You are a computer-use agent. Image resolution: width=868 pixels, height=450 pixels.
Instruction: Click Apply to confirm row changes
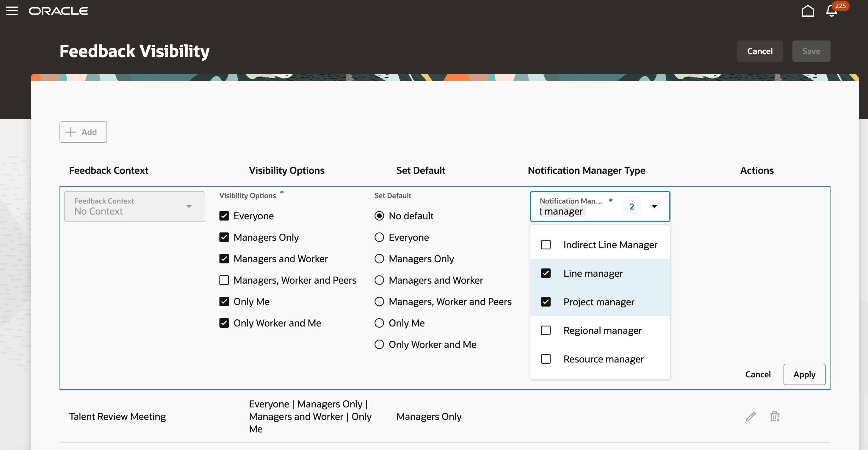click(804, 374)
